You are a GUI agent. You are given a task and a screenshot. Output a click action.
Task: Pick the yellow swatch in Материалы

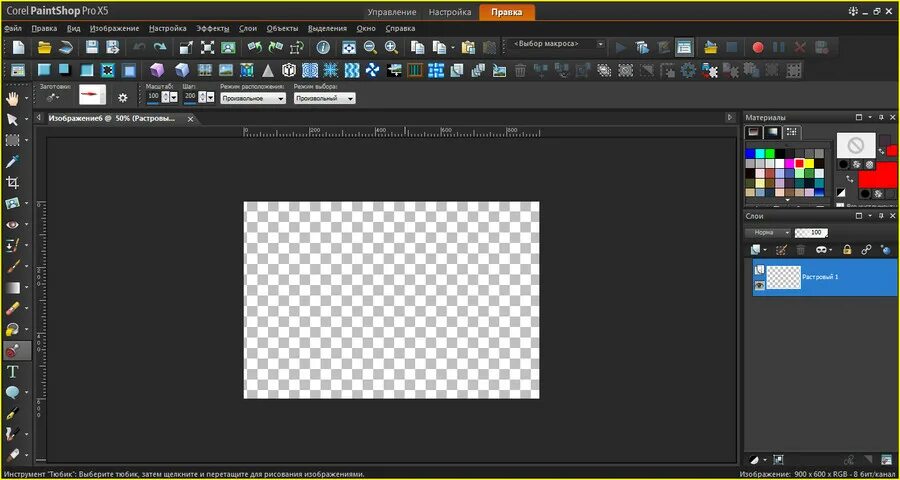point(809,163)
